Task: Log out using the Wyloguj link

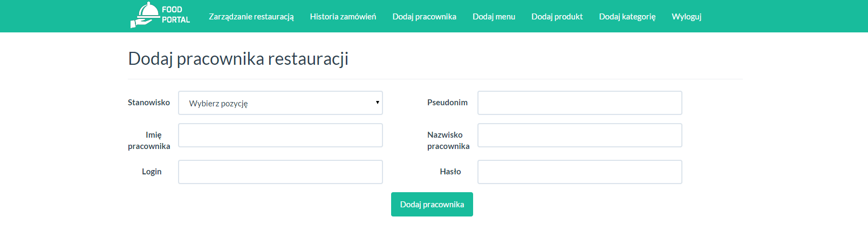Action: [687, 17]
